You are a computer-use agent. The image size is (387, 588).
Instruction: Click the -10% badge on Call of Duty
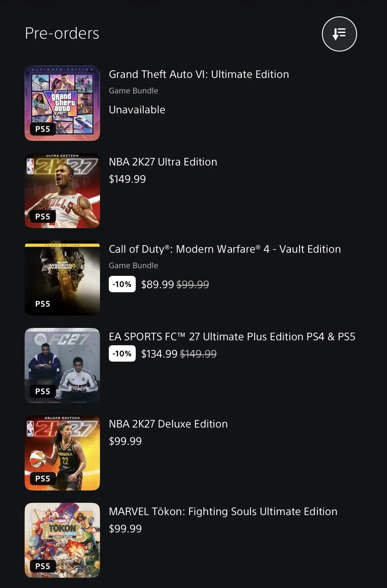(122, 284)
